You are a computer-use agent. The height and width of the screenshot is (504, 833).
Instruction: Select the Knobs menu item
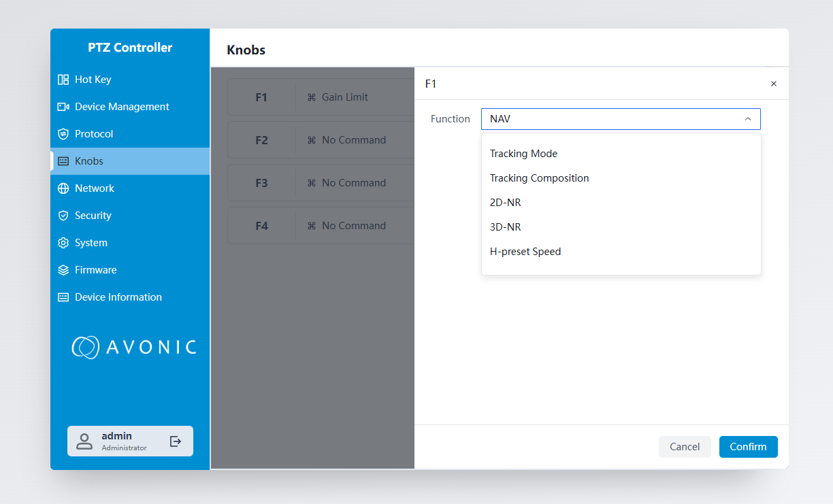coord(130,161)
